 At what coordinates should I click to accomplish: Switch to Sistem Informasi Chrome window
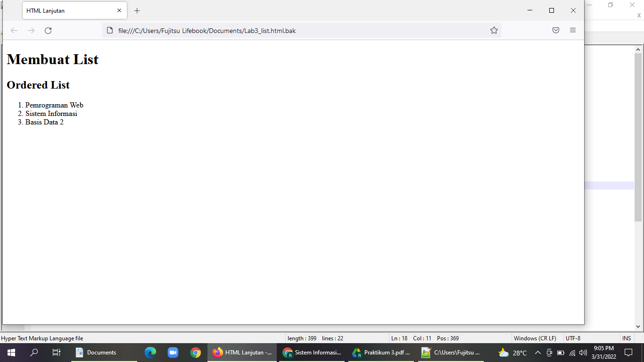coord(312,352)
